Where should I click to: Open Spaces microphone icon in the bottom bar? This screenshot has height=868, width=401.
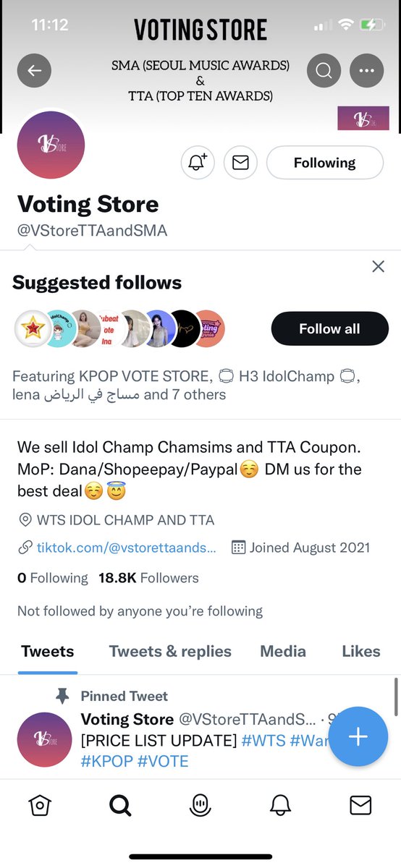coord(200,805)
